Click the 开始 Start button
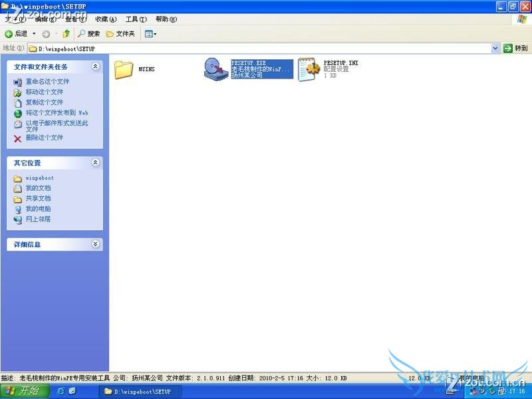The height and width of the screenshot is (399, 532). pyautogui.click(x=24, y=391)
